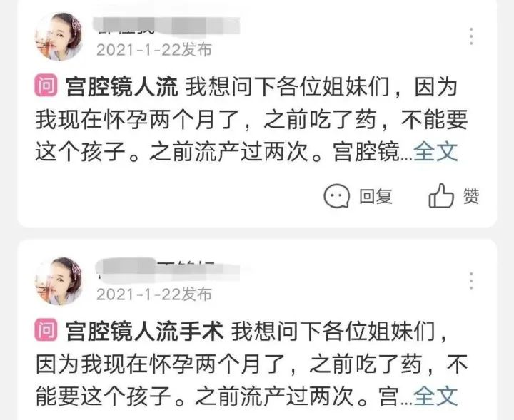
Task: Open the 宫腔镜人流手术 topic title
Action: point(144,332)
